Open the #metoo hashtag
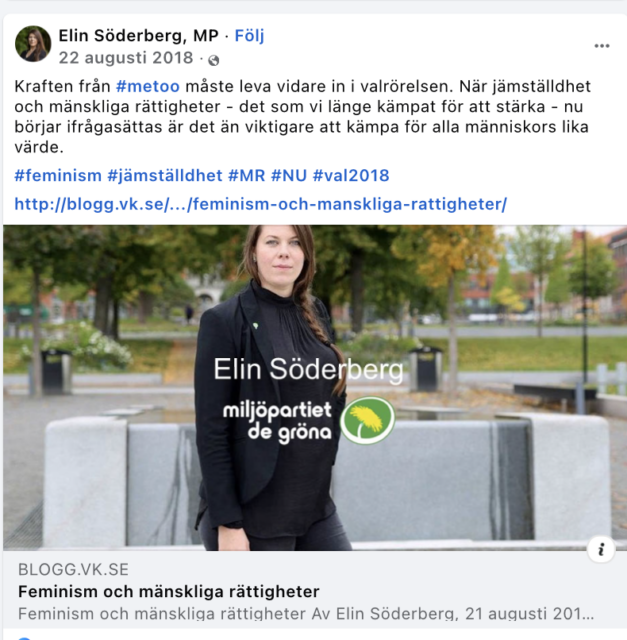 click(x=148, y=87)
